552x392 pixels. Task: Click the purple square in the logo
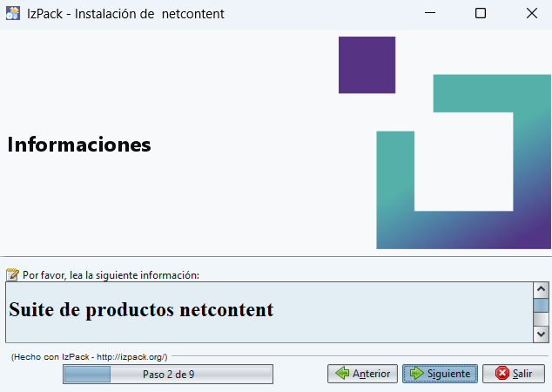click(x=367, y=64)
